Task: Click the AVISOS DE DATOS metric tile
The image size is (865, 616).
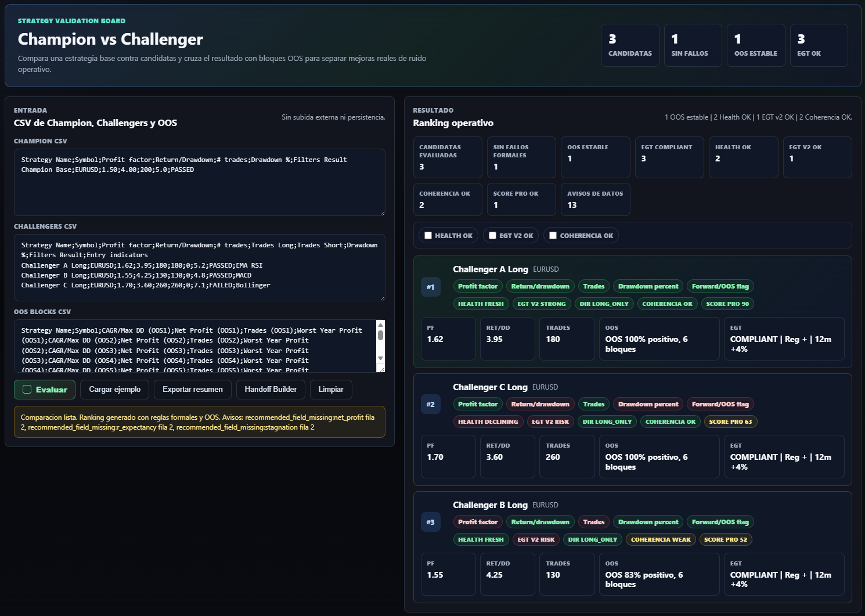Action: tap(596, 200)
